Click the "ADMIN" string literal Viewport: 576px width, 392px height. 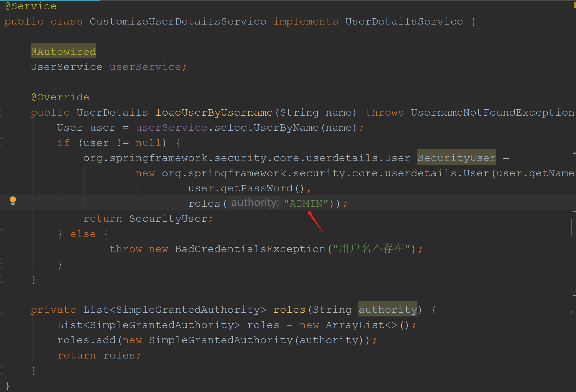(x=306, y=204)
